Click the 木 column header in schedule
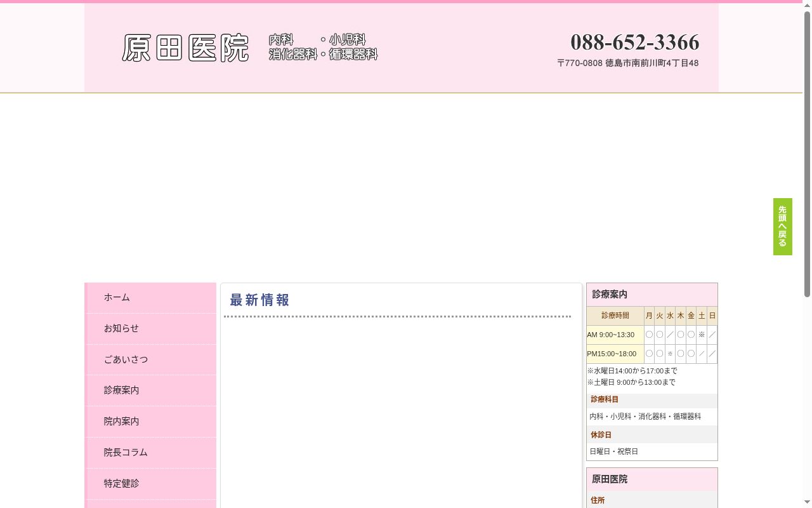This screenshot has width=812, height=508. 681,316
